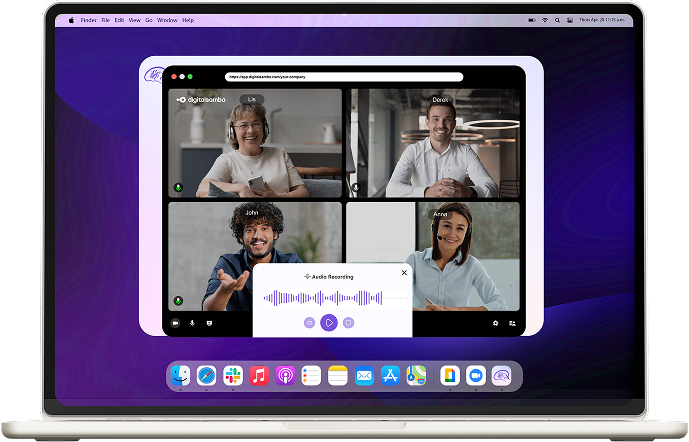689x442 pixels.
Task: Click the mic indicator on John's tile
Action: (178, 301)
